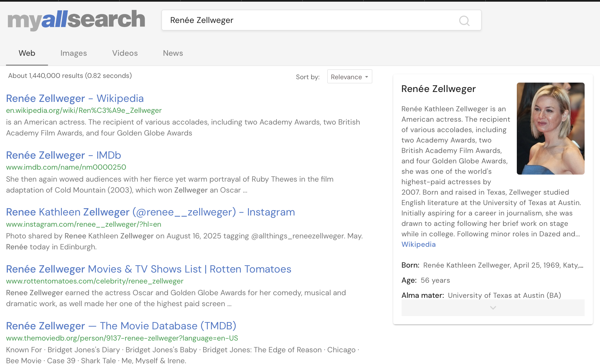This screenshot has height=364, width=600.
Task: Open the News tab
Action: (x=173, y=53)
